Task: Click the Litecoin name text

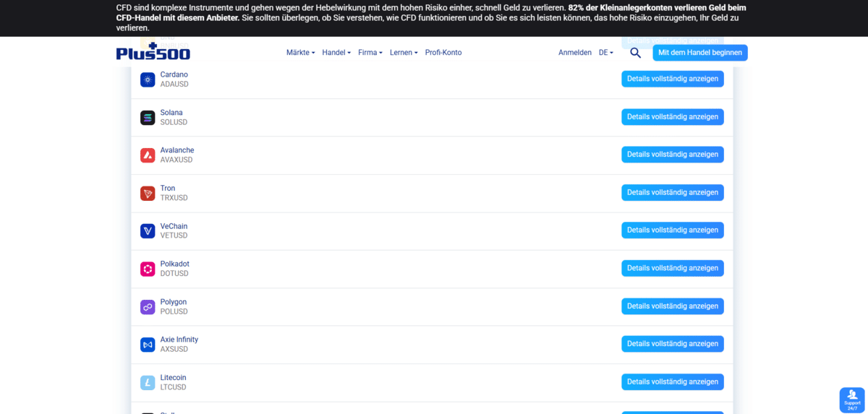Action: [174, 378]
